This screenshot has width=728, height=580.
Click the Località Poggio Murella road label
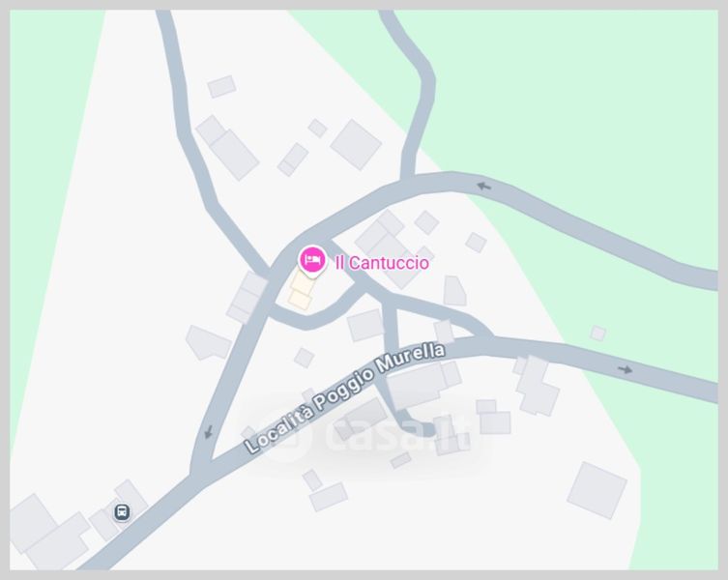pos(344,398)
